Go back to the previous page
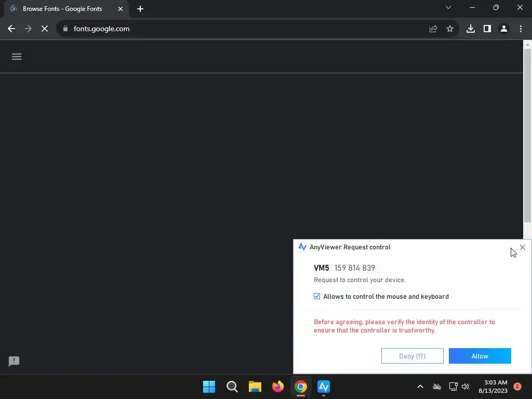This screenshot has height=399, width=532. click(x=11, y=29)
